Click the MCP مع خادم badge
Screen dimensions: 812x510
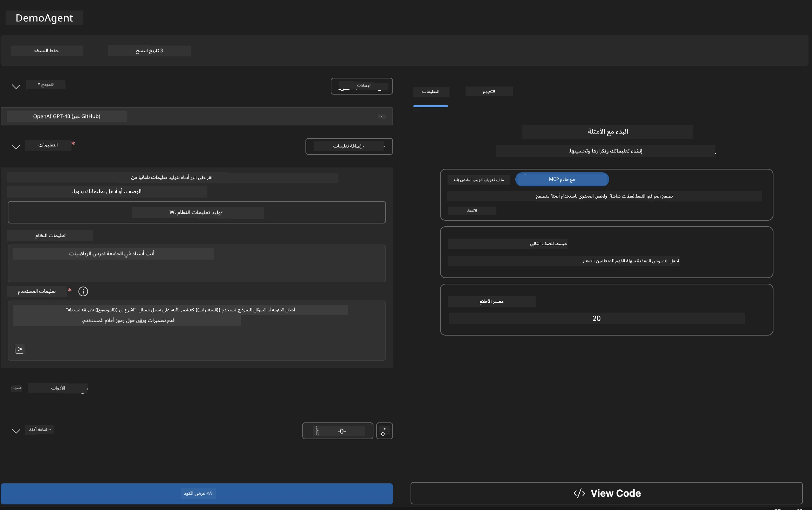coord(562,179)
